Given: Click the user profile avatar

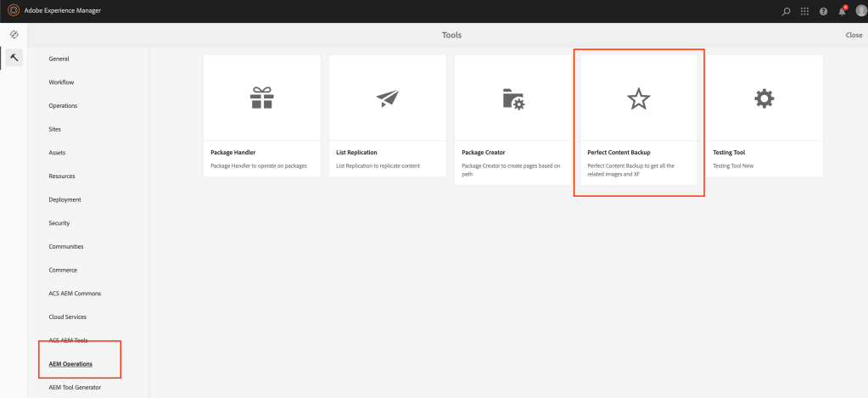Looking at the screenshot, I should [x=860, y=11].
